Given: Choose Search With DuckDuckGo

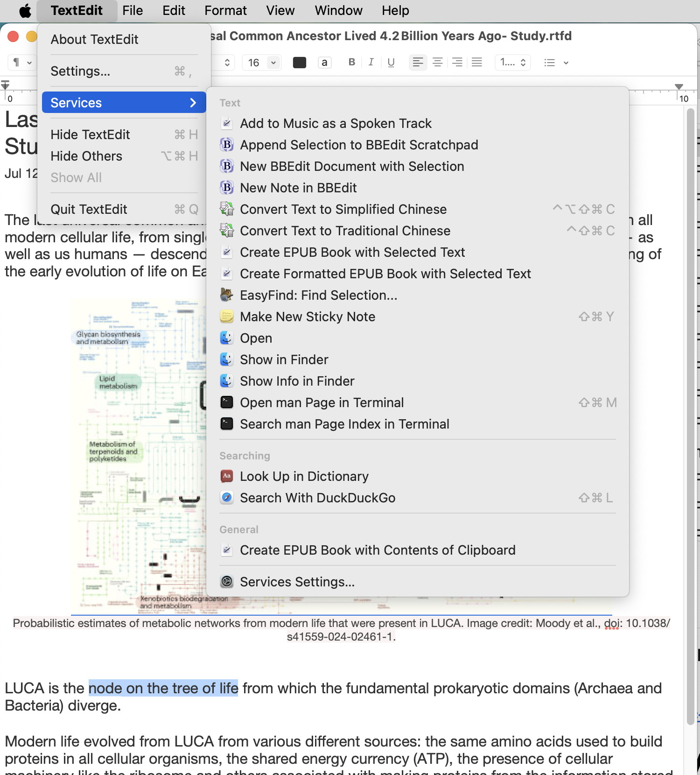Looking at the screenshot, I should (x=418, y=498).
